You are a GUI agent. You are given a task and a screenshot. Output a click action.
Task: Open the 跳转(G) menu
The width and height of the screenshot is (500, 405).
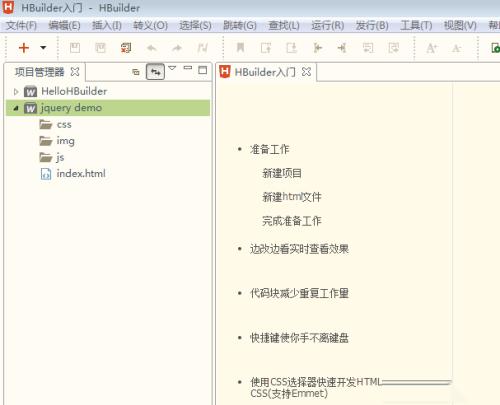(x=240, y=25)
